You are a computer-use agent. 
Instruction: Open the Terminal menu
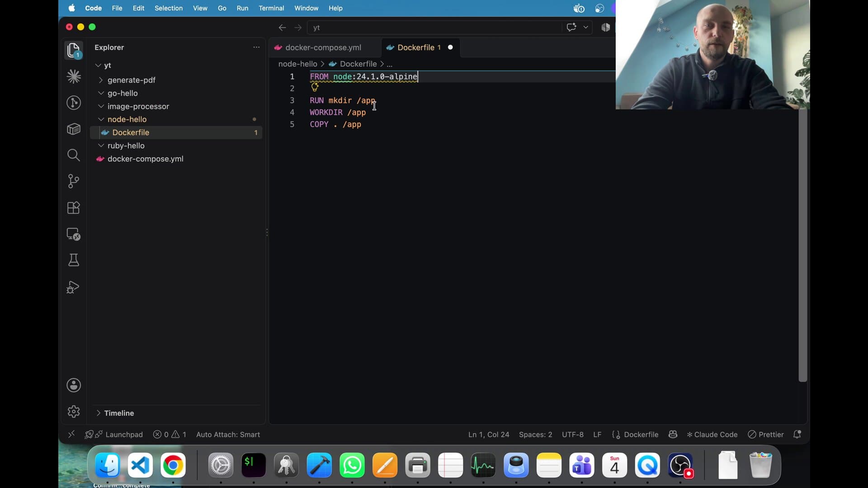271,8
